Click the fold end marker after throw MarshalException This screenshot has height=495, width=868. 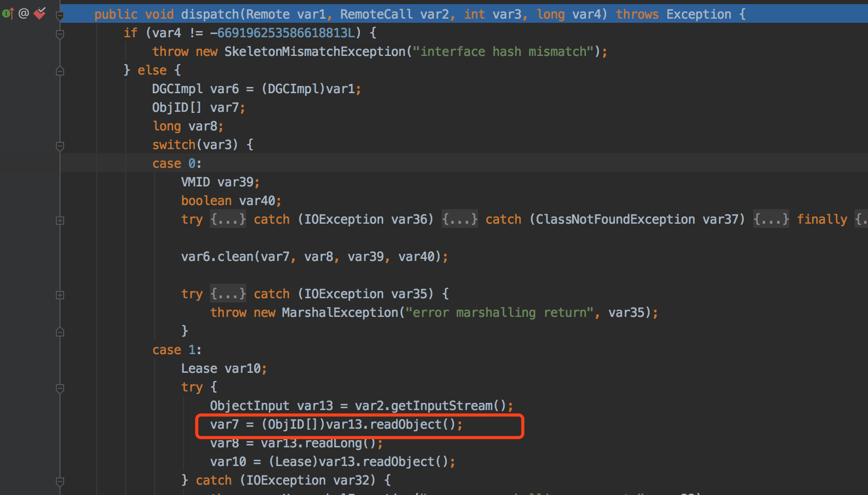click(x=60, y=332)
